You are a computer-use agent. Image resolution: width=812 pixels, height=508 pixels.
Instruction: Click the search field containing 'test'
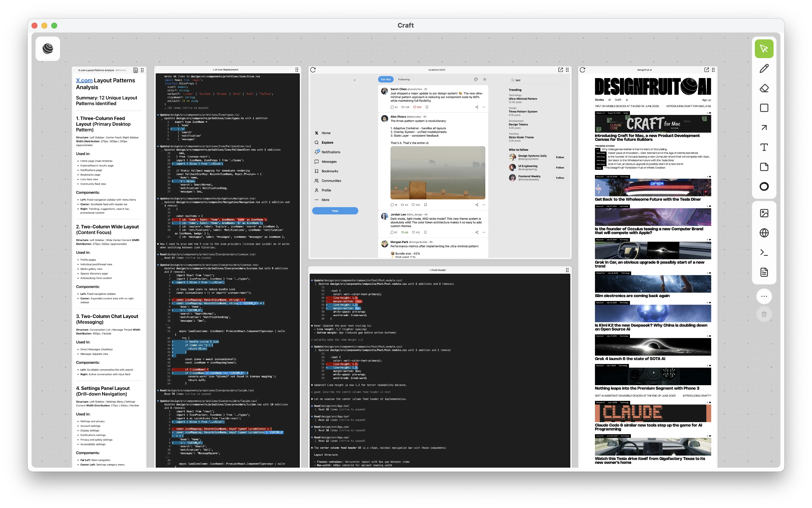(x=538, y=80)
